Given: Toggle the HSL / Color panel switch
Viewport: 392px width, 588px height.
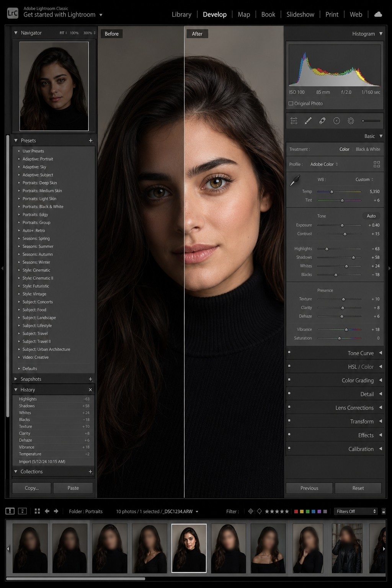Looking at the screenshot, I should [x=289, y=367].
